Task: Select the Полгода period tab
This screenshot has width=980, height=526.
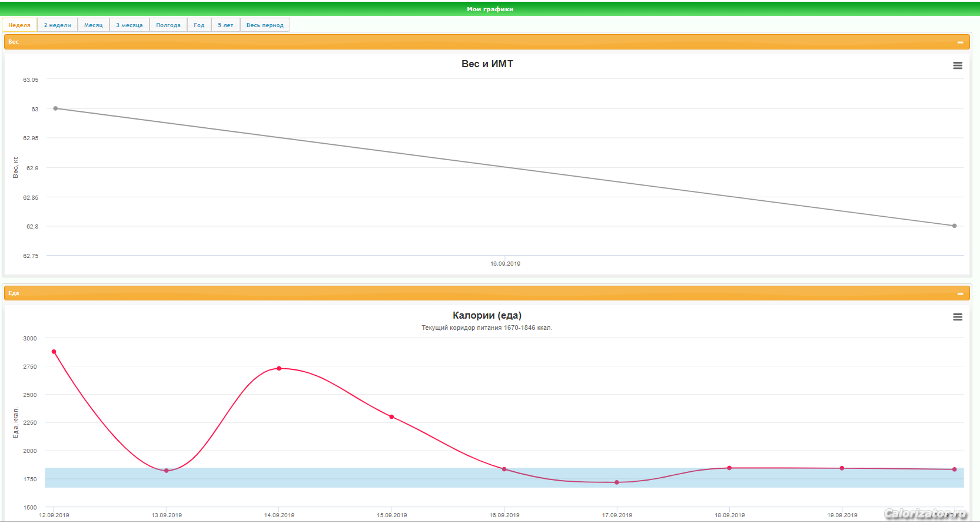Action: (168, 25)
